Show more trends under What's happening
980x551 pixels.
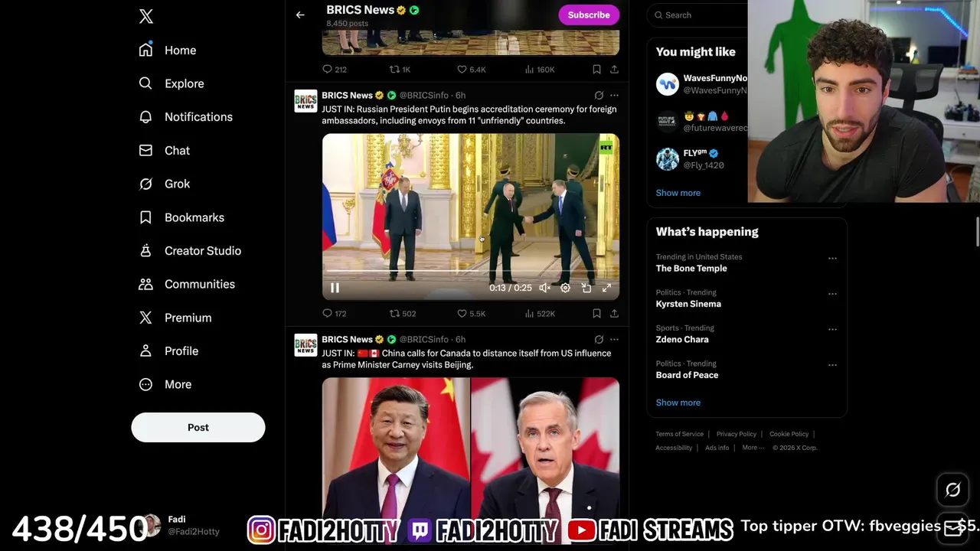678,403
